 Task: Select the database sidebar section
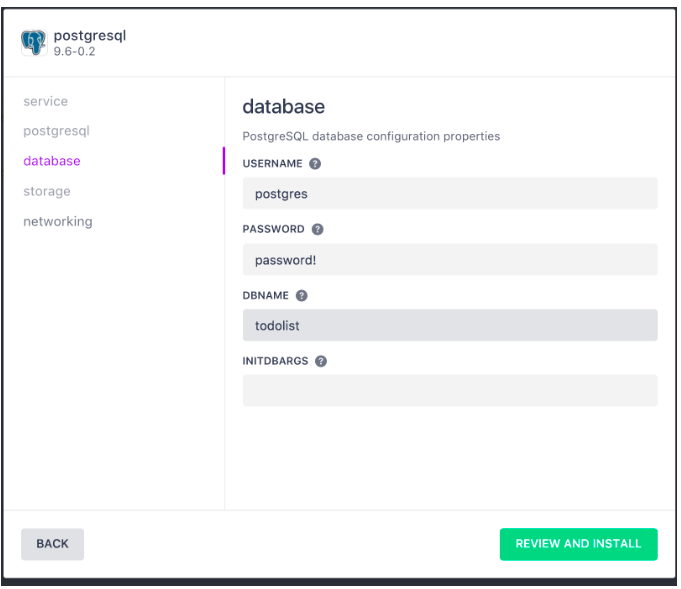click(52, 161)
